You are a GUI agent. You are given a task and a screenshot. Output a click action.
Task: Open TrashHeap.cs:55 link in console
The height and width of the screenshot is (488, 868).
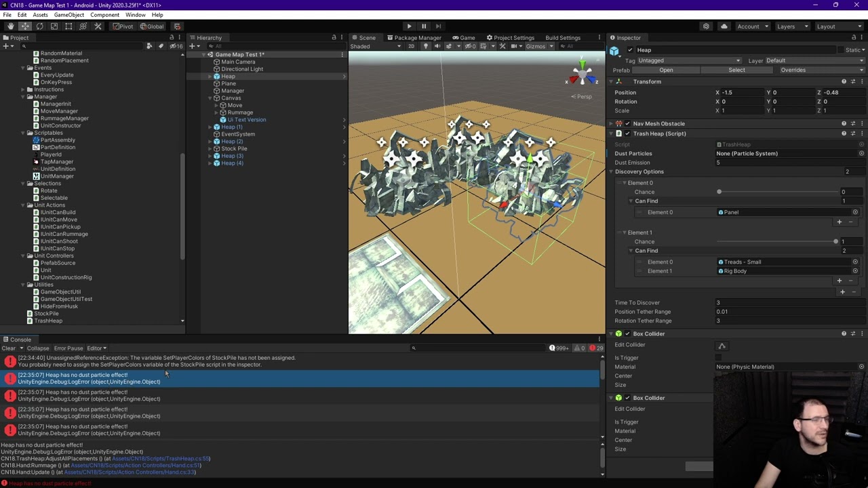pyautogui.click(x=161, y=459)
